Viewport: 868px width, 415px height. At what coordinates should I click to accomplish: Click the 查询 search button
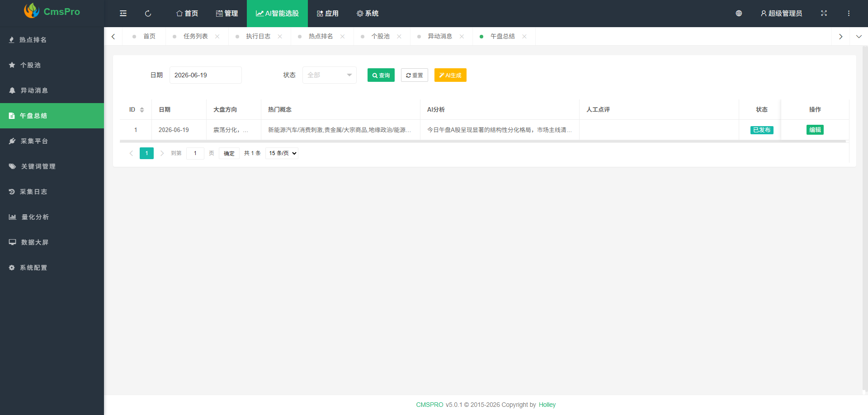coord(381,75)
